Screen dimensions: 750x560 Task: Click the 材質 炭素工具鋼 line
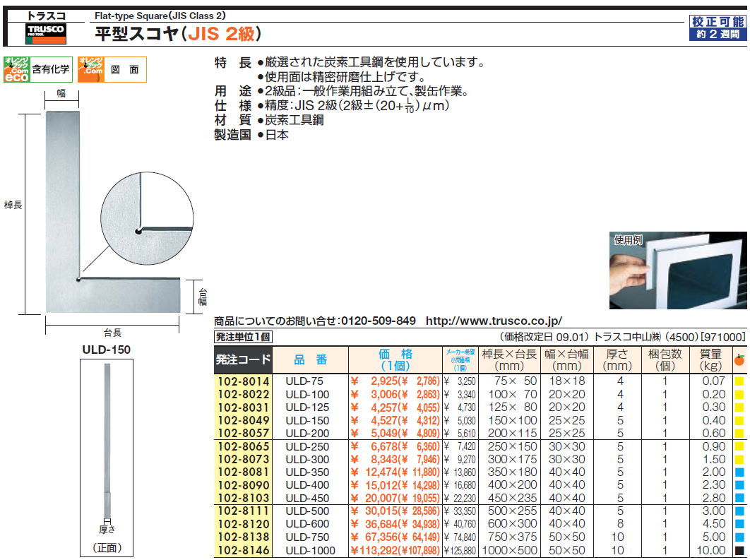pos(269,120)
